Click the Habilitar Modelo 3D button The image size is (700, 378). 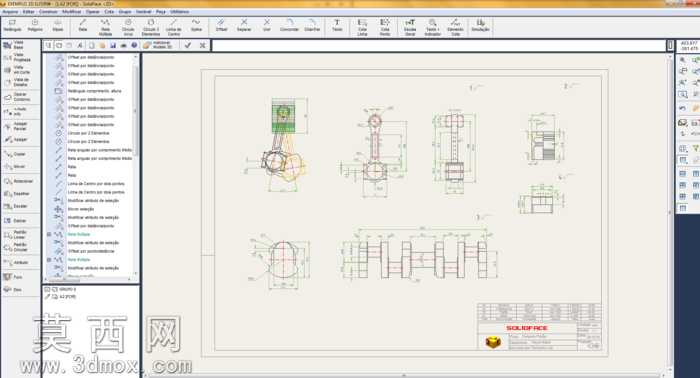tap(158, 45)
